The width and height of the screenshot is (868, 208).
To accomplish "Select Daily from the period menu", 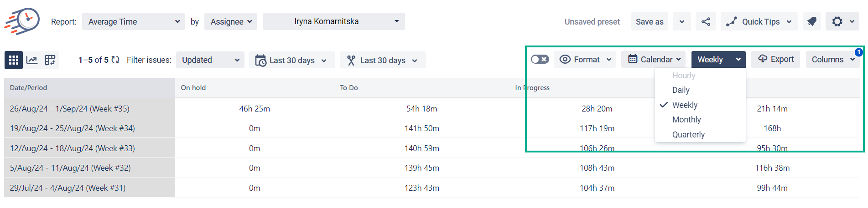I will (x=681, y=90).
